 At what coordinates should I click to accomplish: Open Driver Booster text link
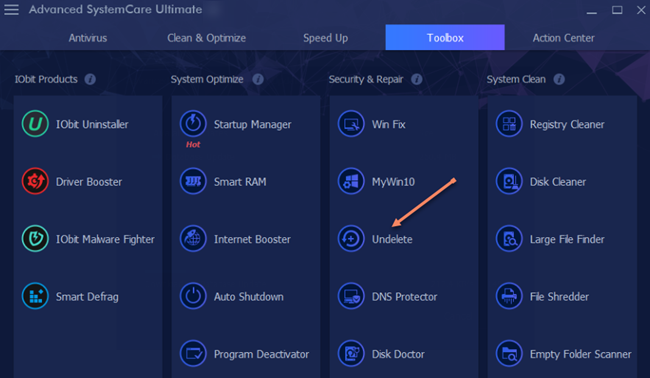pyautogui.click(x=89, y=182)
